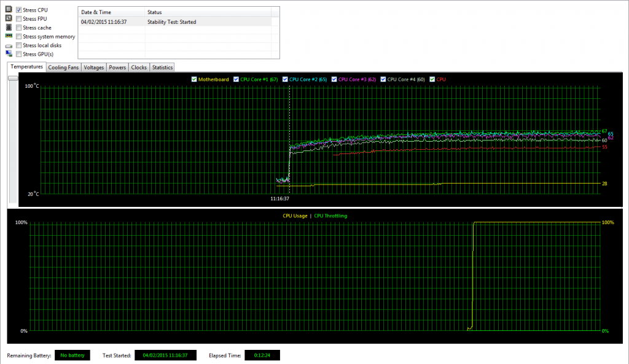Screen dimensions: 629x364
Task: Click the disk drive icon beside Stress local disks
Action: pos(9,45)
